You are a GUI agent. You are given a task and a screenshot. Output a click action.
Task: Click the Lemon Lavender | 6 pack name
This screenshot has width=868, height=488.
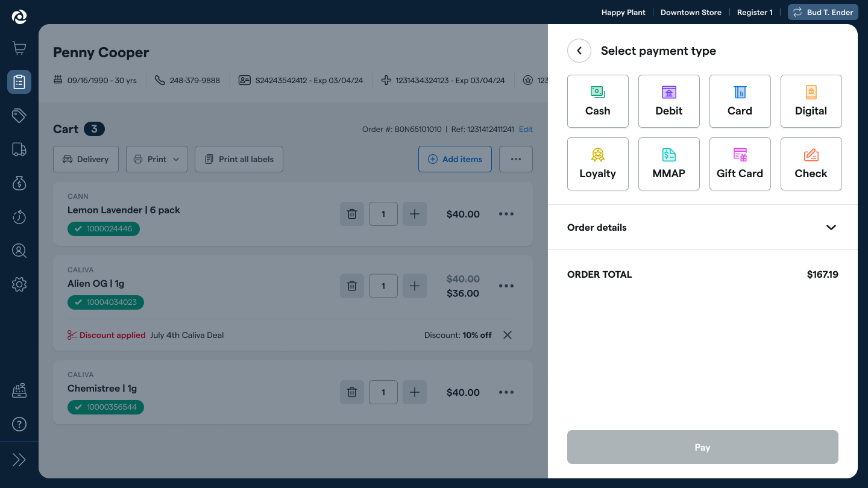124,210
